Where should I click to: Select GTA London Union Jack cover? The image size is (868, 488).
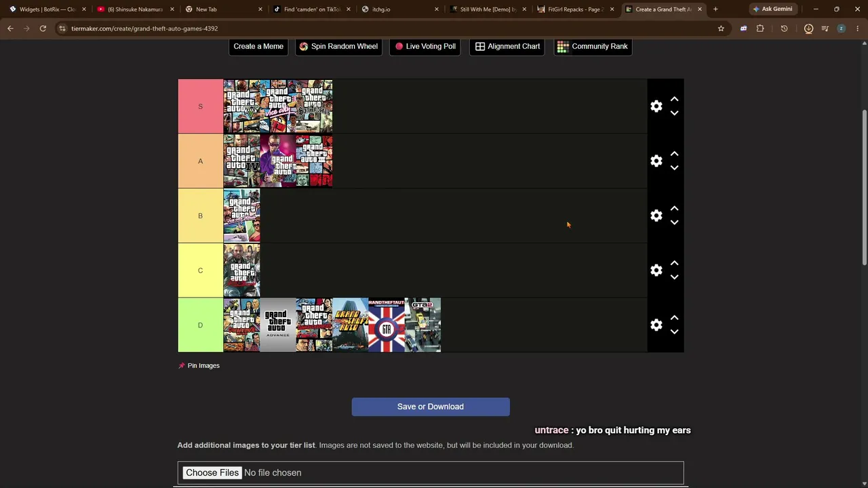pos(387,325)
